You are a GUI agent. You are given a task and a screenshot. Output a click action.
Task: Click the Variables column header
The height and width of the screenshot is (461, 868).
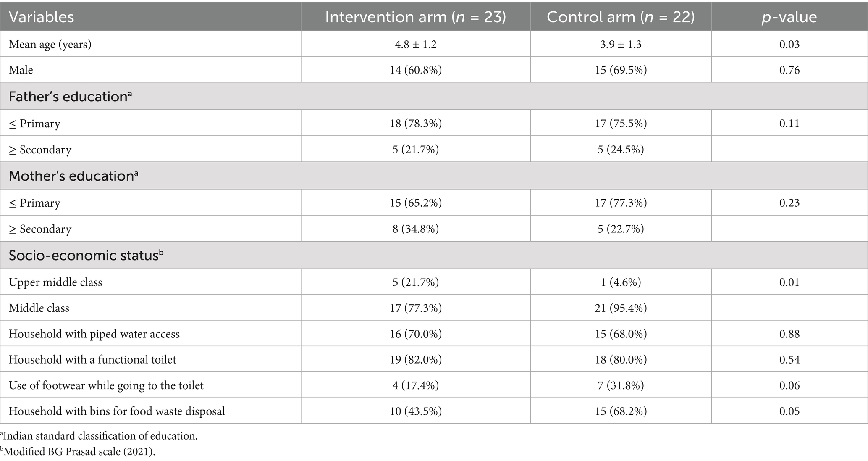[x=41, y=17]
